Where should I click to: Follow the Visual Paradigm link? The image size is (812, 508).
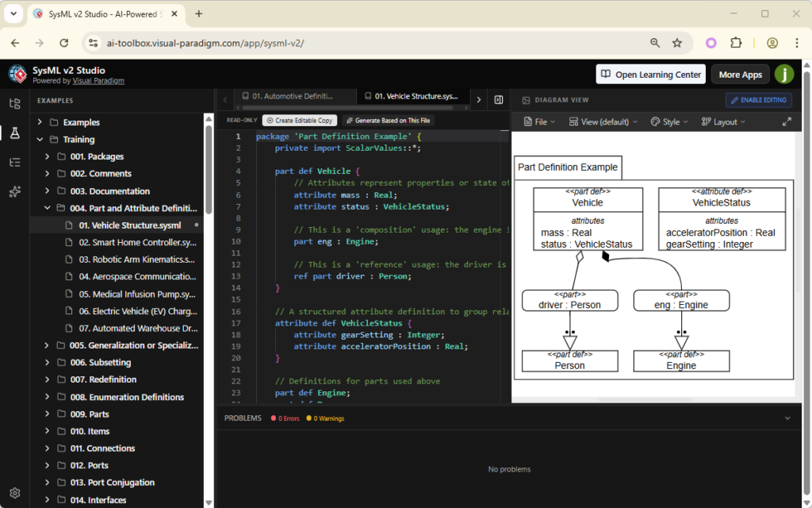[x=98, y=81]
